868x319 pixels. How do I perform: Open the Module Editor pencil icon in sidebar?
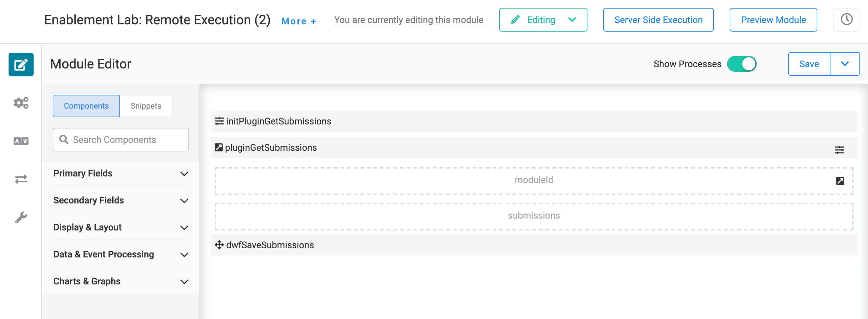21,64
